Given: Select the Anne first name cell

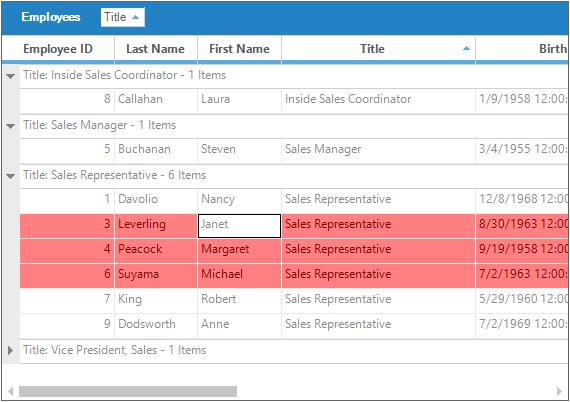Looking at the screenshot, I should point(239,326).
